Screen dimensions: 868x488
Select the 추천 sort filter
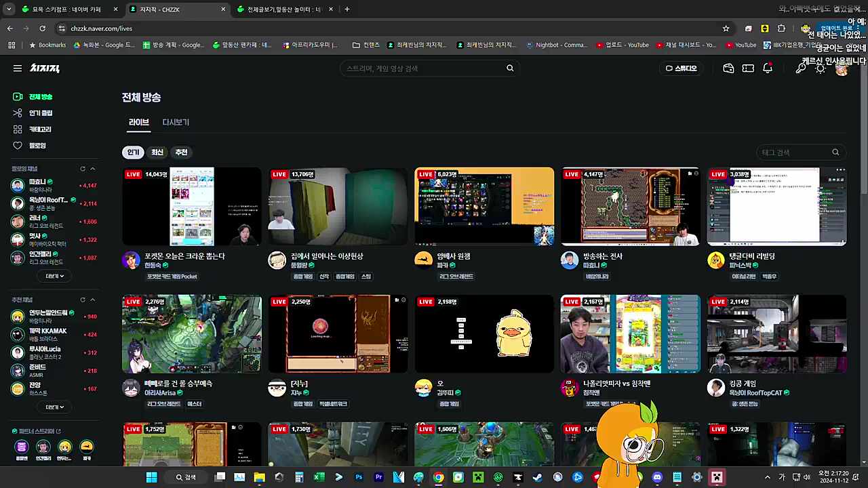click(181, 152)
